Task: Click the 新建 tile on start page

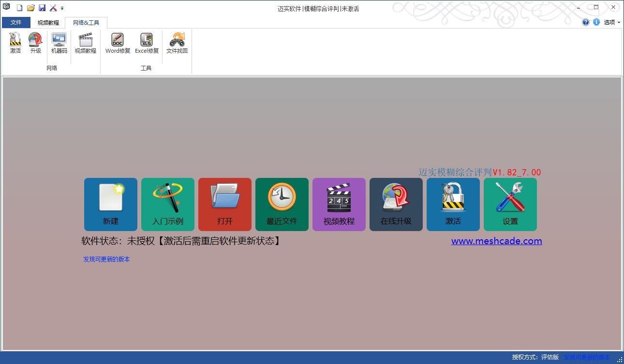Action: [111, 204]
